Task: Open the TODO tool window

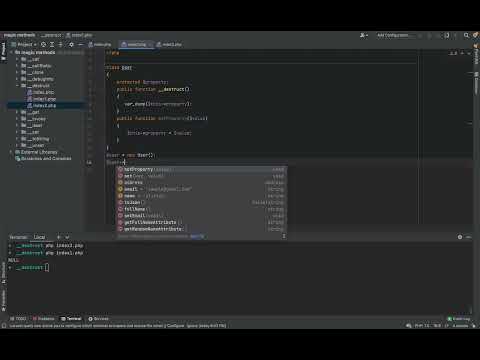Action: 18,319
